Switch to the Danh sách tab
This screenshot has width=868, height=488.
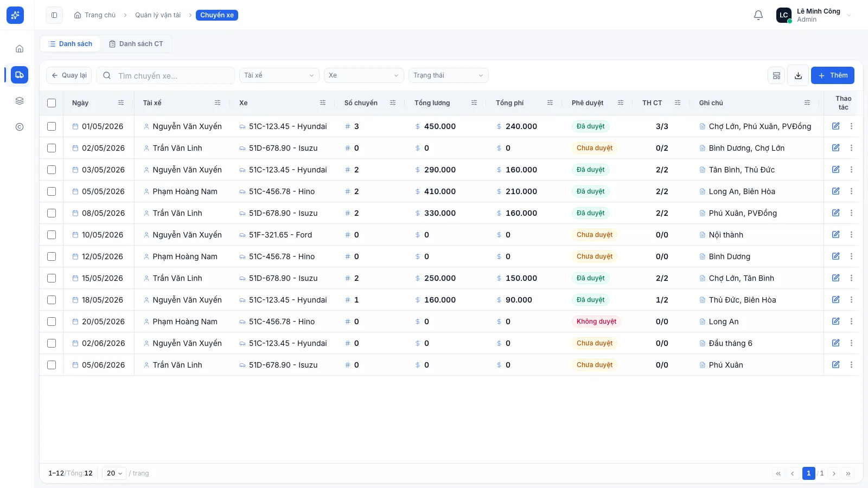click(71, 44)
